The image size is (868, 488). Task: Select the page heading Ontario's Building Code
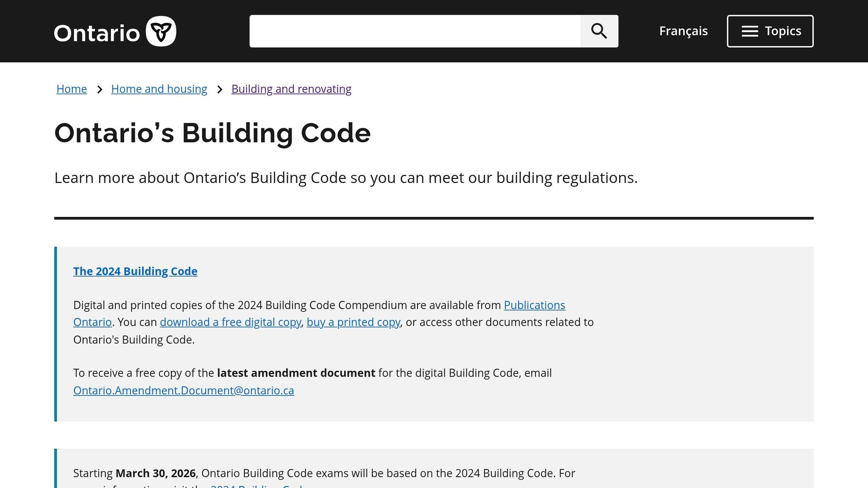click(213, 133)
